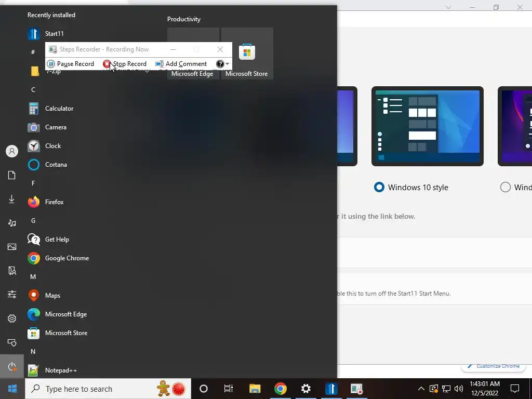Show hidden system tray icons

tap(421, 389)
